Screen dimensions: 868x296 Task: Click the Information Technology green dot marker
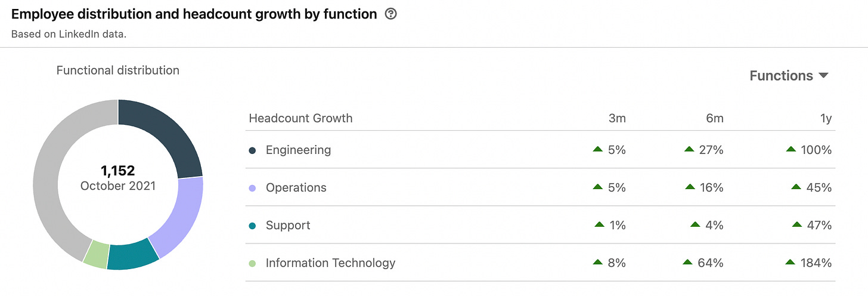click(252, 263)
